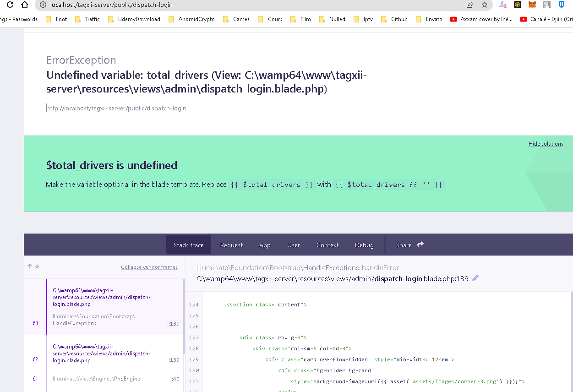View site information icon in address bar
The height and width of the screenshot is (392, 573).
pos(43,5)
